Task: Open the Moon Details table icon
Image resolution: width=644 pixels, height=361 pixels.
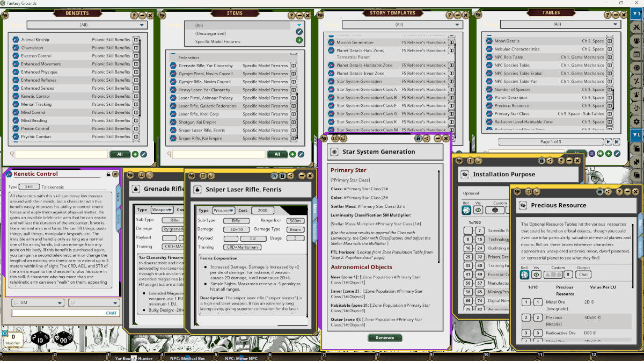Action: pyautogui.click(x=489, y=41)
